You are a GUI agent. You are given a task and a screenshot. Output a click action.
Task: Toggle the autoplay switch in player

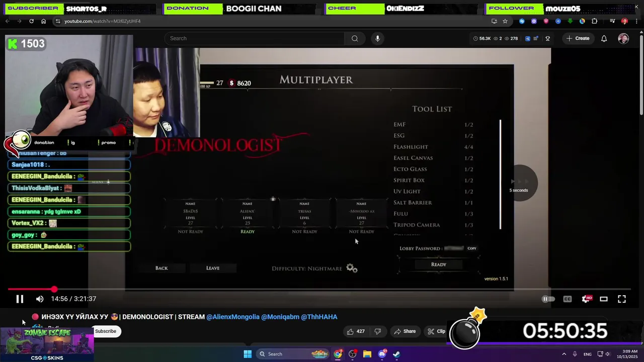[548, 299]
